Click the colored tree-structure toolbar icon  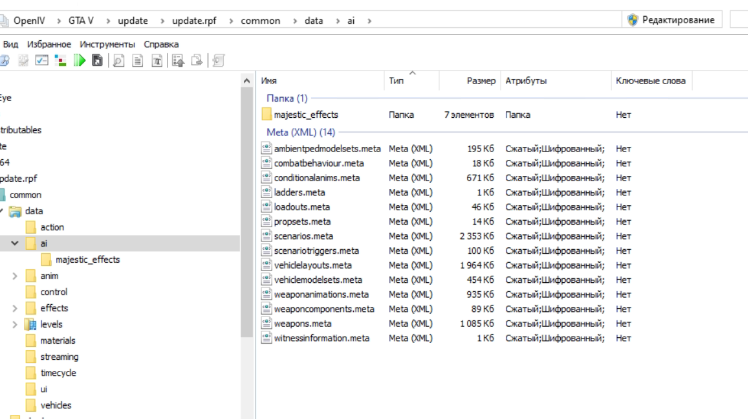[61, 61]
